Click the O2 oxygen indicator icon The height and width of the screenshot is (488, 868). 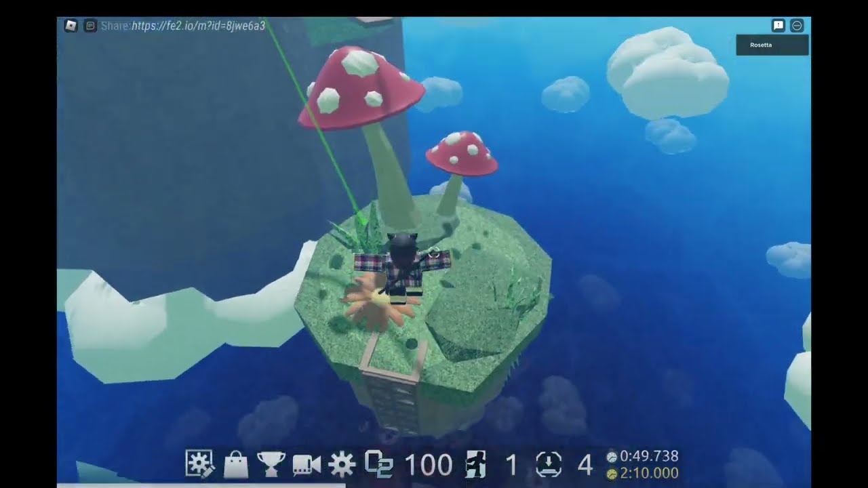pos(380,464)
